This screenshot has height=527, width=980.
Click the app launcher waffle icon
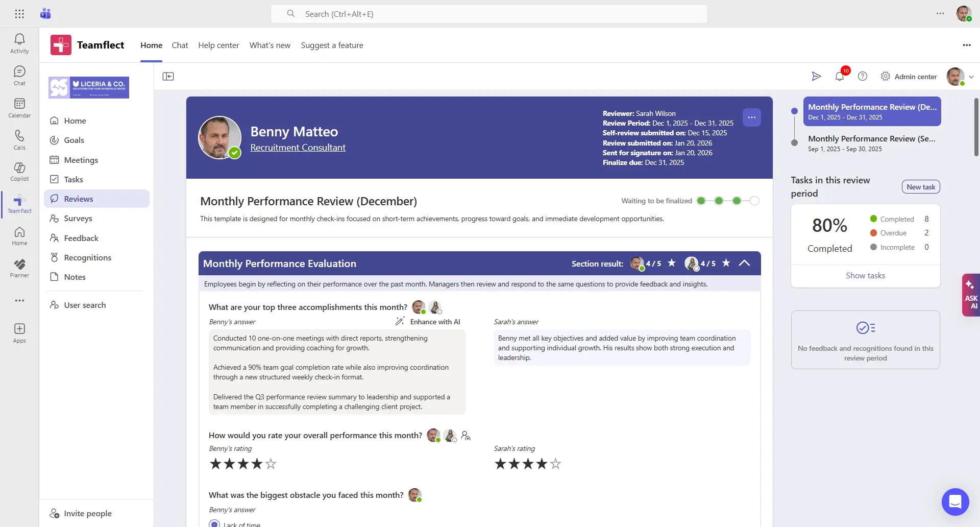[x=19, y=14]
